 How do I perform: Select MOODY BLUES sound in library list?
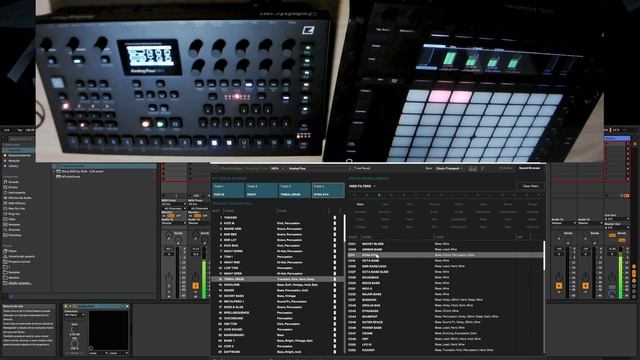point(445,244)
